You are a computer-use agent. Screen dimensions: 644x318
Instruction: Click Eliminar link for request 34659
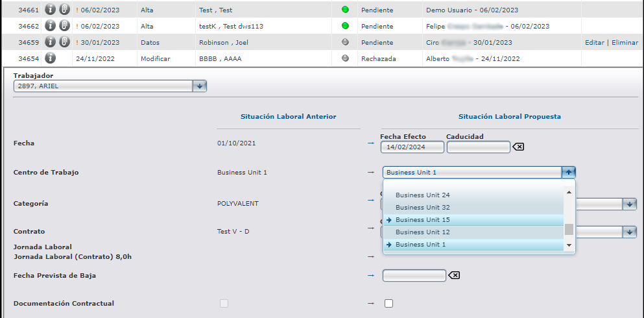(x=624, y=42)
